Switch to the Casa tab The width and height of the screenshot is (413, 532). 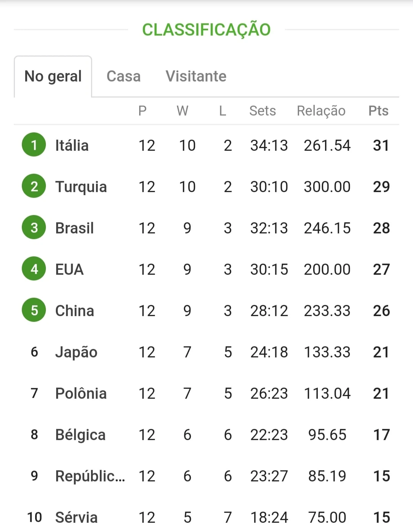(124, 76)
